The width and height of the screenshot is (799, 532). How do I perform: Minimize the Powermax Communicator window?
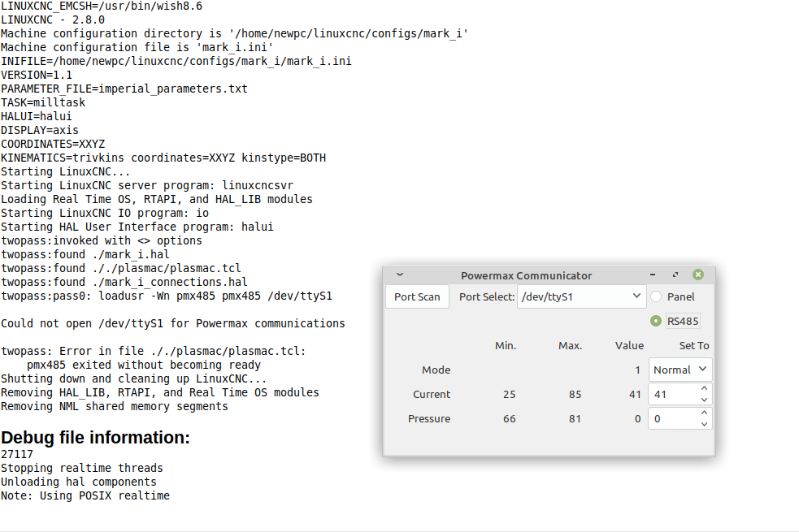(x=652, y=275)
